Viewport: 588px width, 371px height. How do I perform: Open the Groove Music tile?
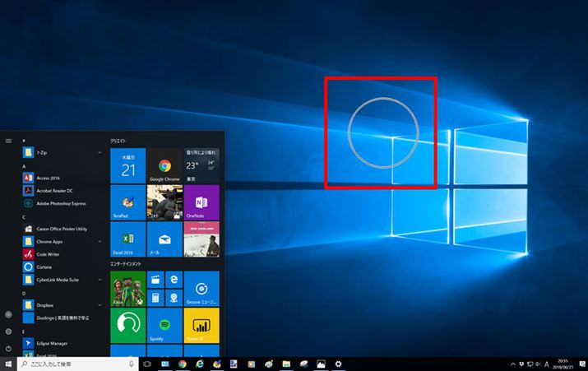pos(201,289)
